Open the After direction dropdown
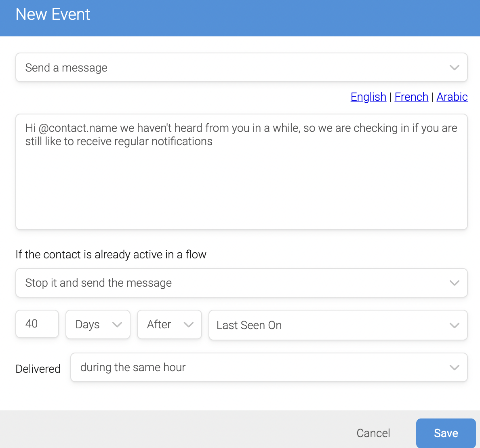Viewport: 480px width, 448px height. point(169,324)
